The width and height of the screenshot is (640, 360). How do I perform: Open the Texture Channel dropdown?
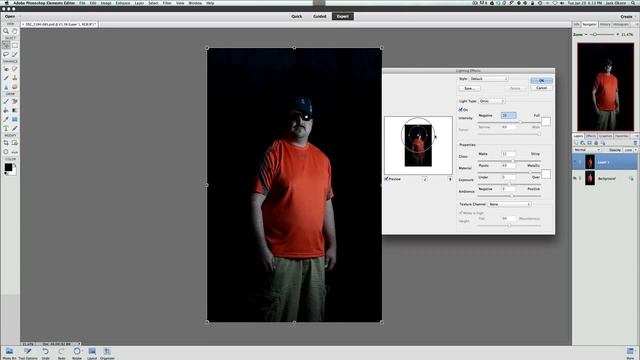(509, 204)
